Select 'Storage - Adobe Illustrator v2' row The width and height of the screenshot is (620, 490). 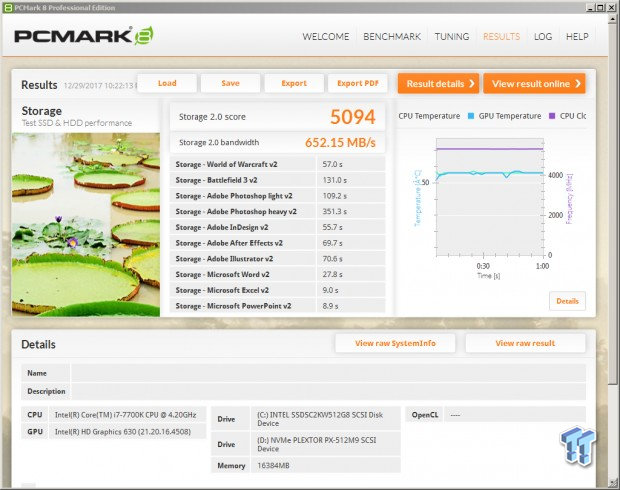point(277,259)
